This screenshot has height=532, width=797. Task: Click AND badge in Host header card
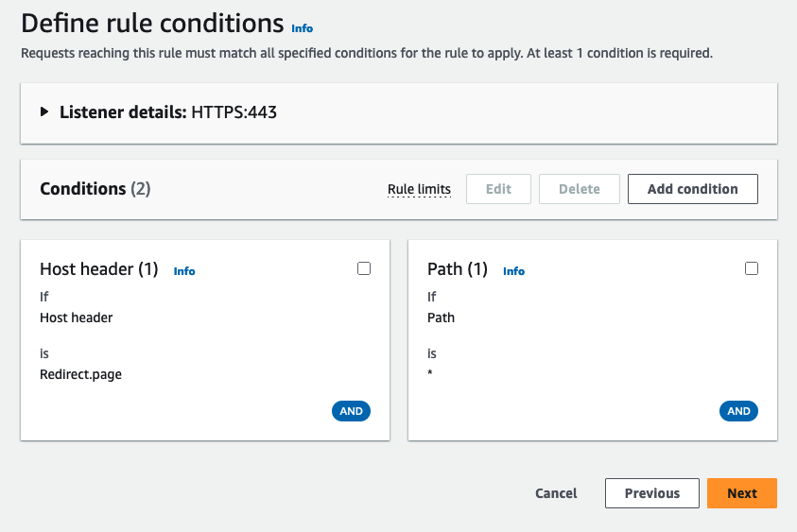(352, 411)
